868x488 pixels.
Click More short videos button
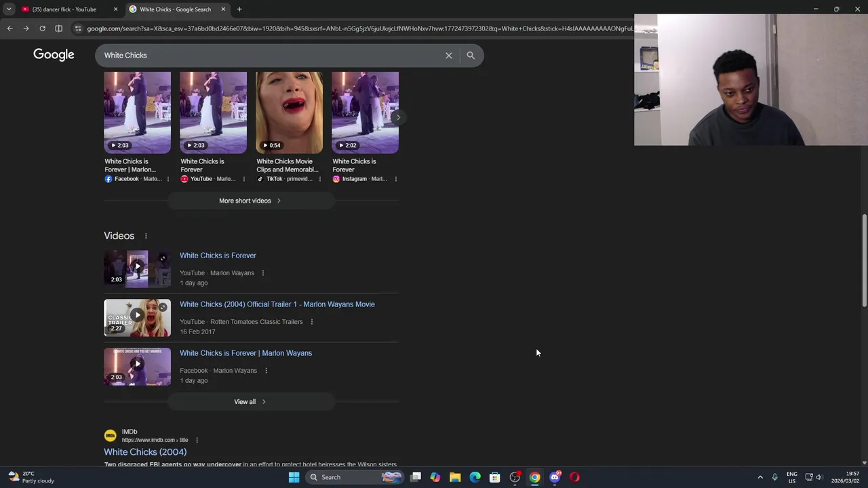click(250, 201)
